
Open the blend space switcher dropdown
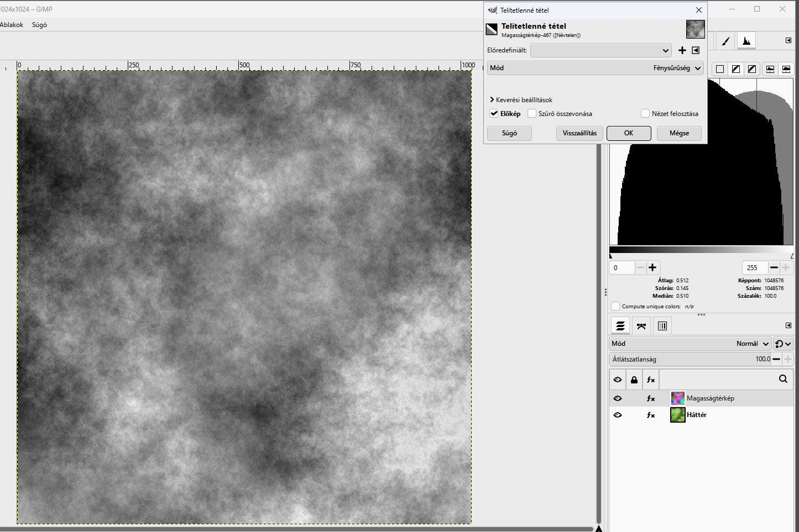(783, 344)
